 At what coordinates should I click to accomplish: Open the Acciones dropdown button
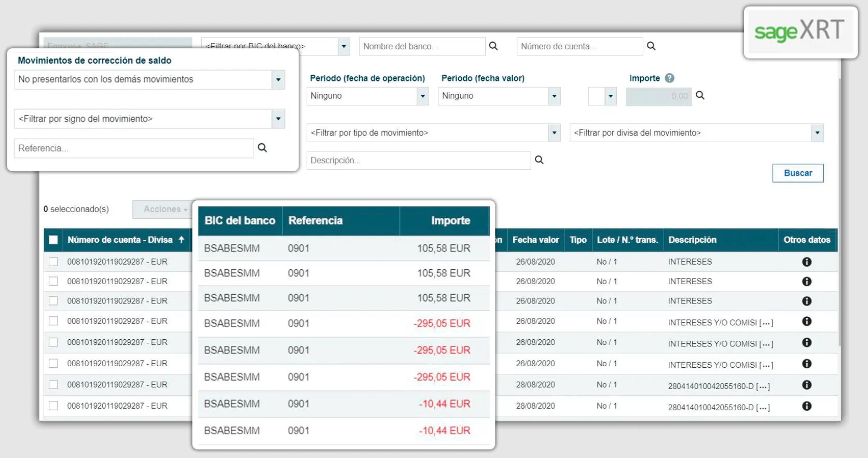[x=163, y=209]
